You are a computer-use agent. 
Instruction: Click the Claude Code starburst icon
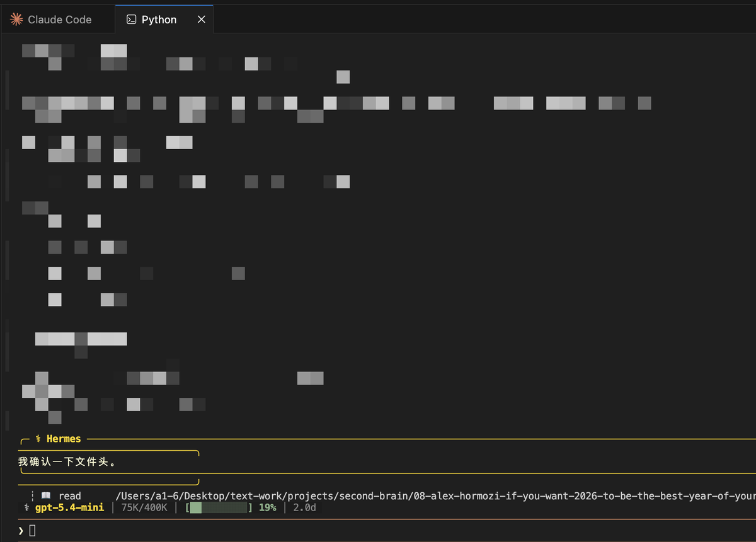[x=16, y=20]
